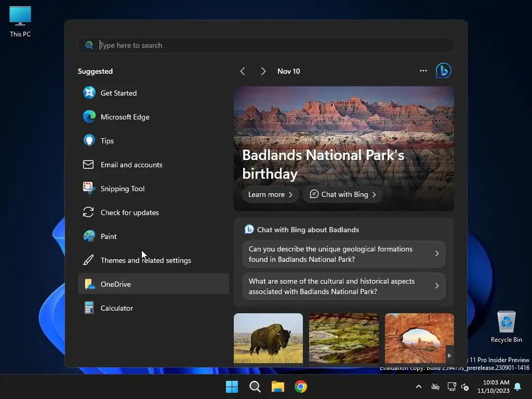Viewport: 532px width, 399px height.
Task: Click the Windows Start button
Action: click(232, 387)
